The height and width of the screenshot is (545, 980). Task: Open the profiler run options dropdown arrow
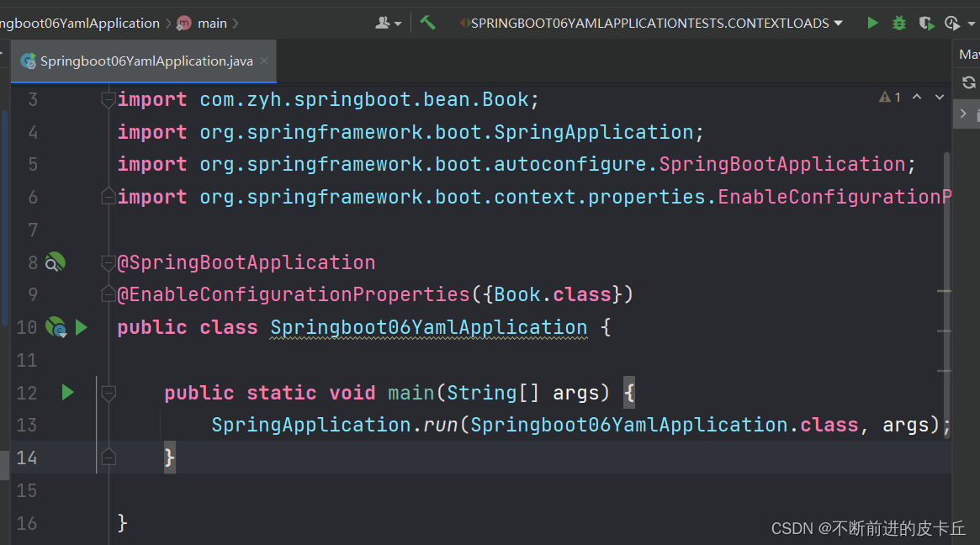click(971, 24)
